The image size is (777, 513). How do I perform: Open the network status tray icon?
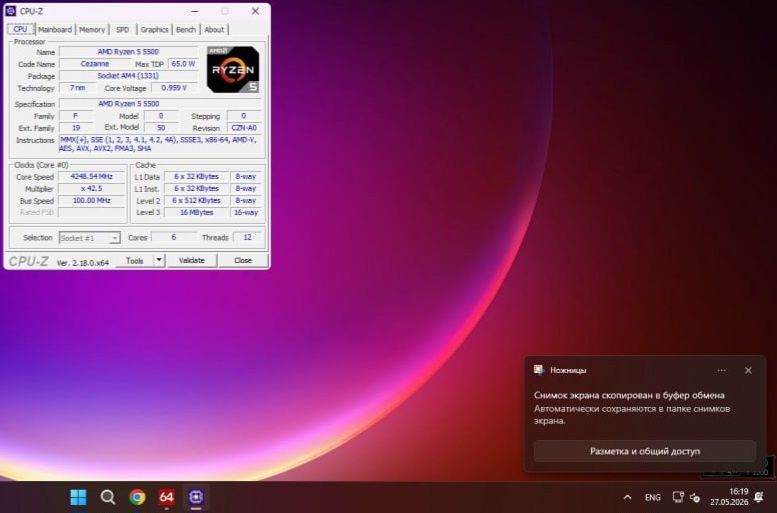pos(678,497)
